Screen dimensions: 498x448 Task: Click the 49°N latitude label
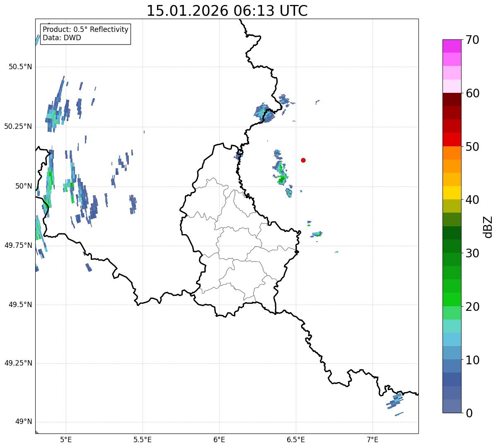pyautogui.click(x=24, y=422)
